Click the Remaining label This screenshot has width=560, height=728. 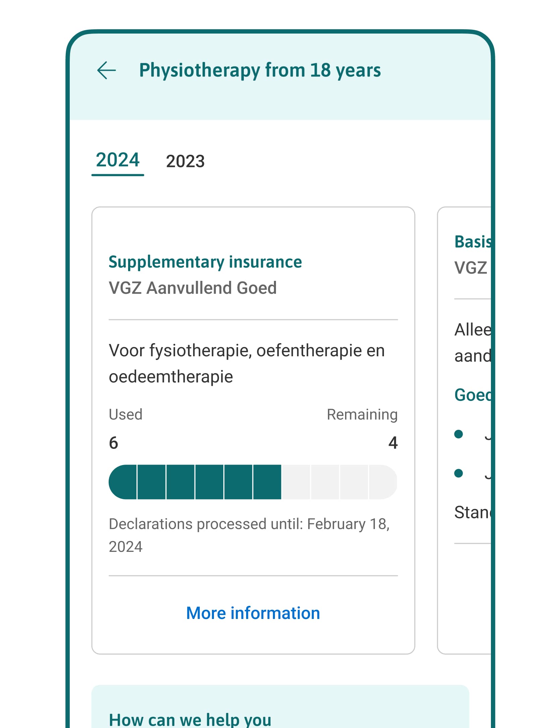point(362,415)
